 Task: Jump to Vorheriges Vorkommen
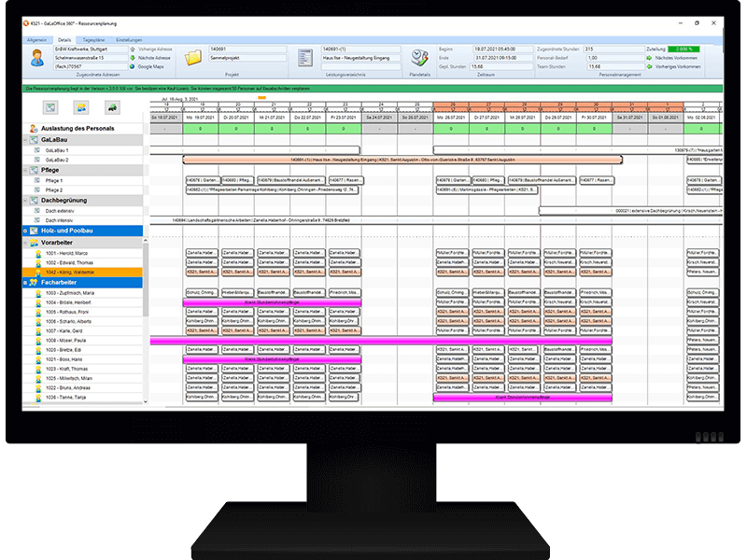[678, 66]
